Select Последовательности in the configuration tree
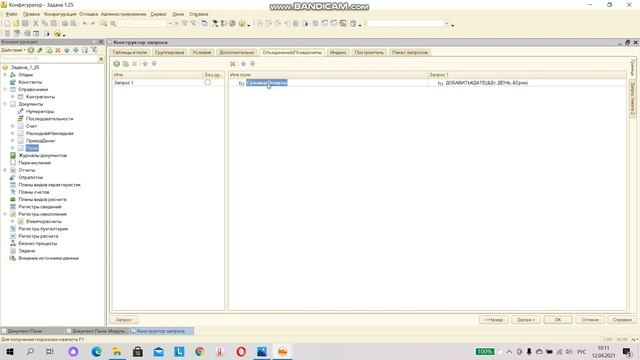The height and width of the screenshot is (360, 640). tap(49, 119)
